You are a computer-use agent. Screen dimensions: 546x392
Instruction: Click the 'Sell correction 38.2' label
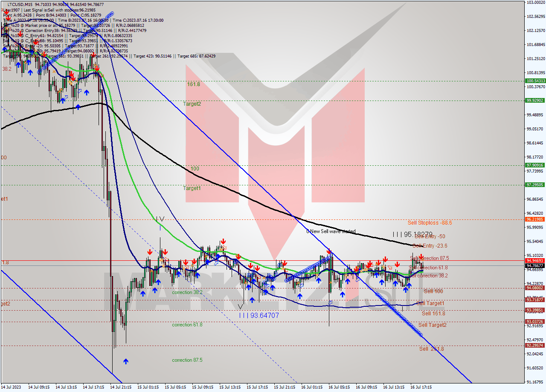point(428,276)
